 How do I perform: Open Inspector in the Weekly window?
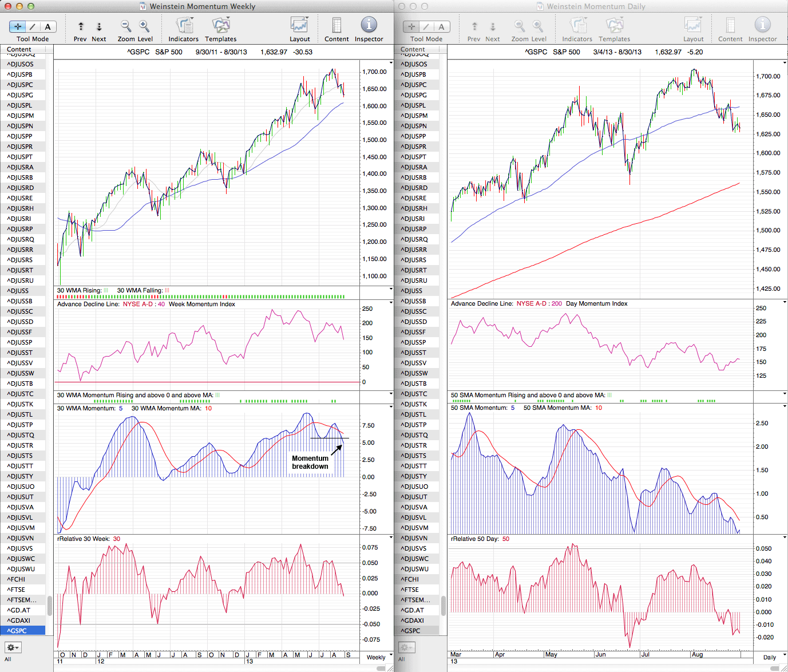[369, 25]
